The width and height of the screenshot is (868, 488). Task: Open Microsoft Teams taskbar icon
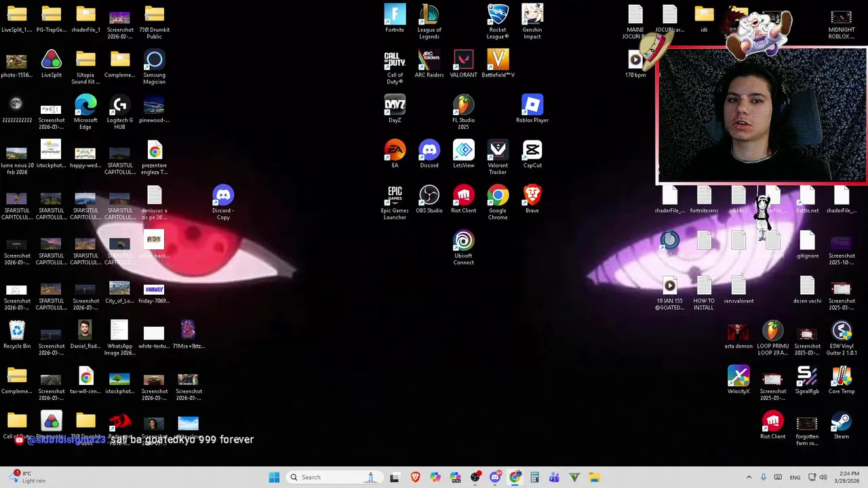coord(554,477)
